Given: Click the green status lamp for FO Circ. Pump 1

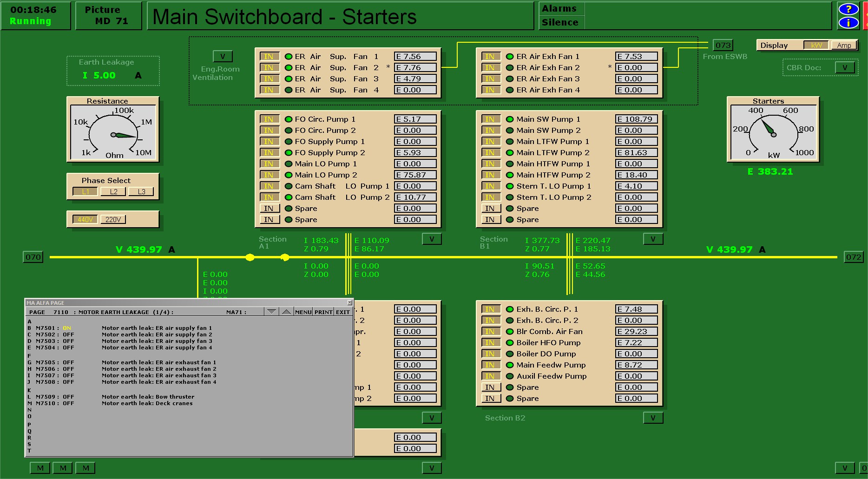Looking at the screenshot, I should point(289,119).
